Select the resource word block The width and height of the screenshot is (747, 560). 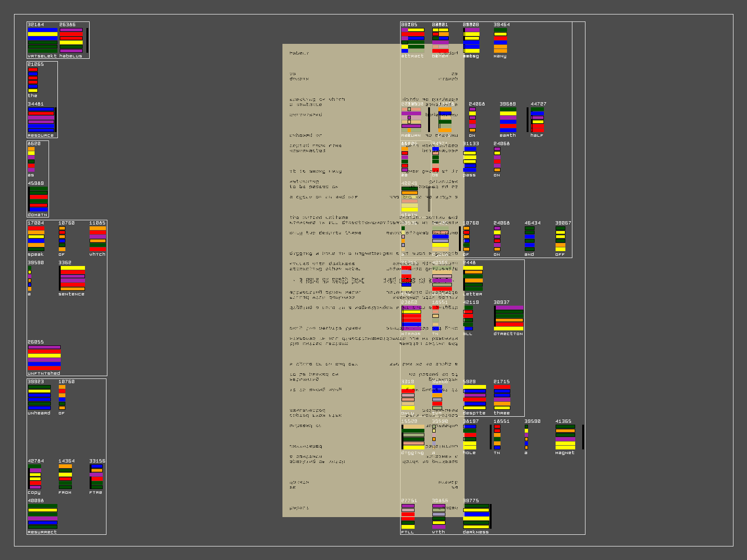click(x=41, y=120)
